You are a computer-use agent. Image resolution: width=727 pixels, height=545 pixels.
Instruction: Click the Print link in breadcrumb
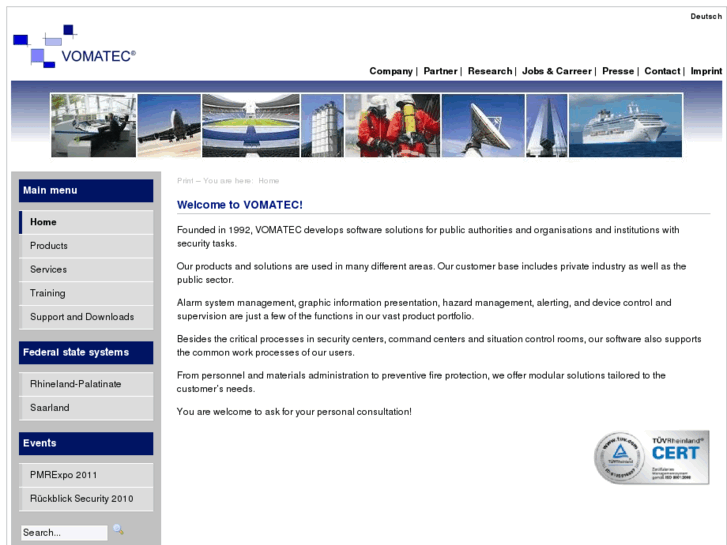[185, 181]
